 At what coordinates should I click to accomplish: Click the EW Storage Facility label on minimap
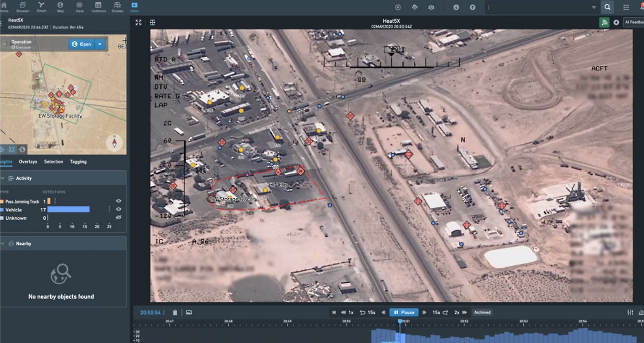click(60, 116)
